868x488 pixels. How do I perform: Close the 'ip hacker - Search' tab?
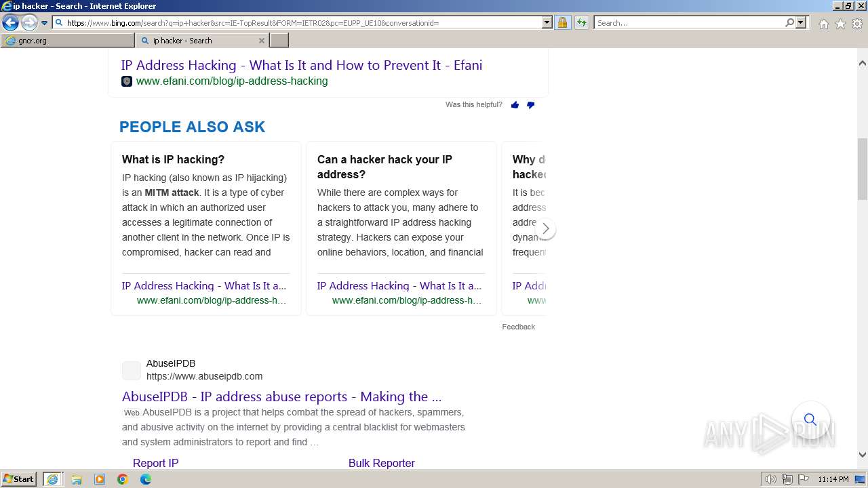click(x=262, y=41)
